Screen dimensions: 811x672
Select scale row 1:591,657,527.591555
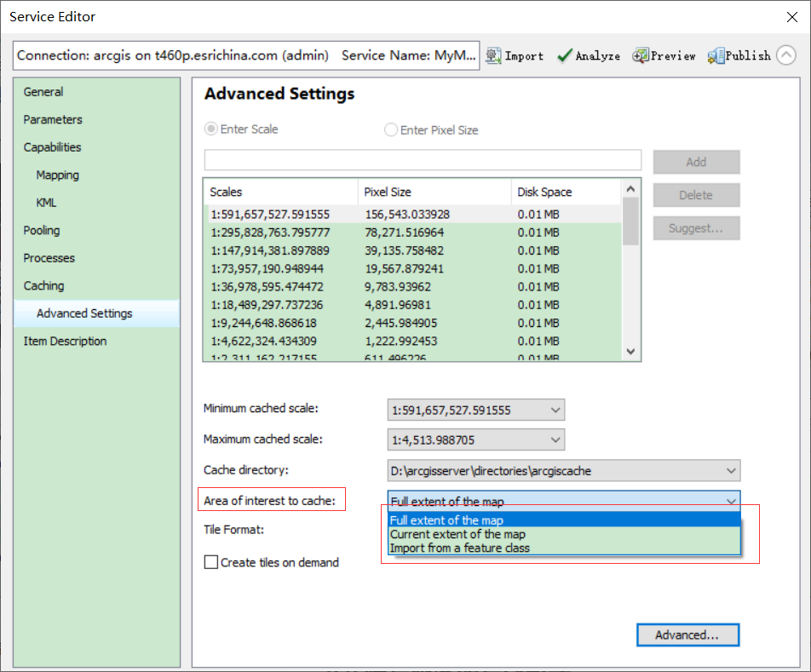click(412, 215)
